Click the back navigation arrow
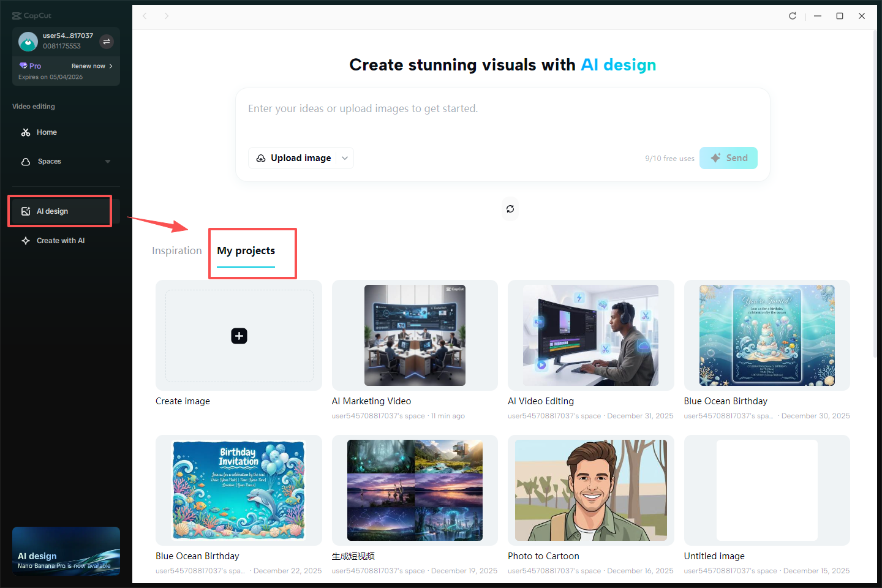The image size is (882, 588). tap(145, 16)
